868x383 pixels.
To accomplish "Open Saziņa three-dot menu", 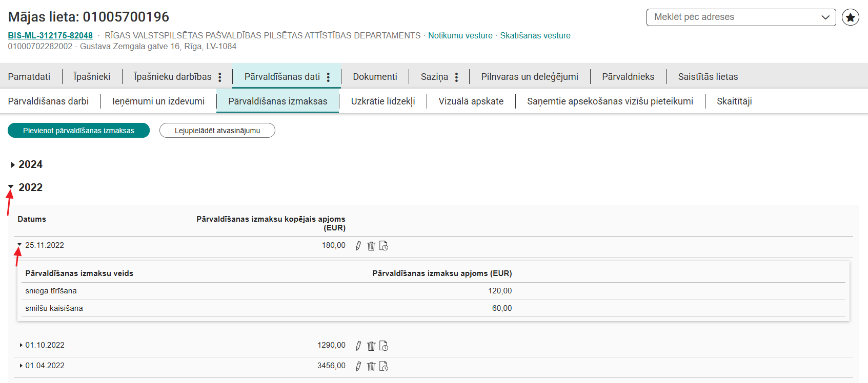I will pos(456,77).
